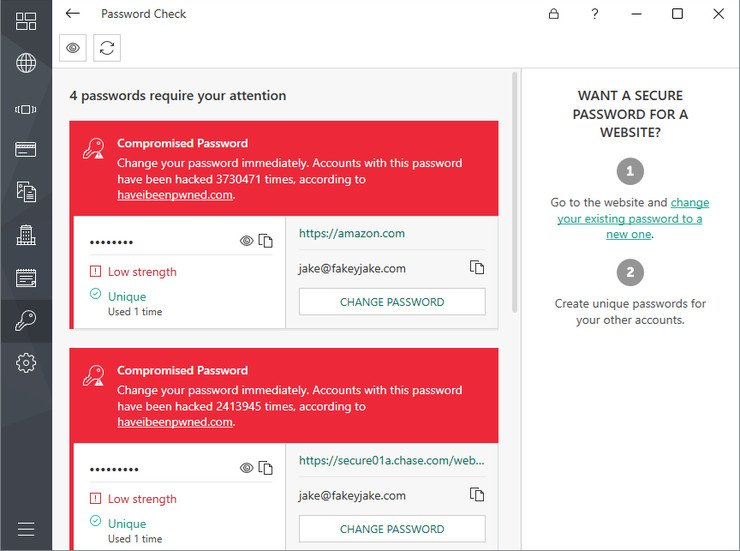This screenshot has height=551, width=740.
Task: Click the first 'Compromised Password' heading
Action: 182,143
